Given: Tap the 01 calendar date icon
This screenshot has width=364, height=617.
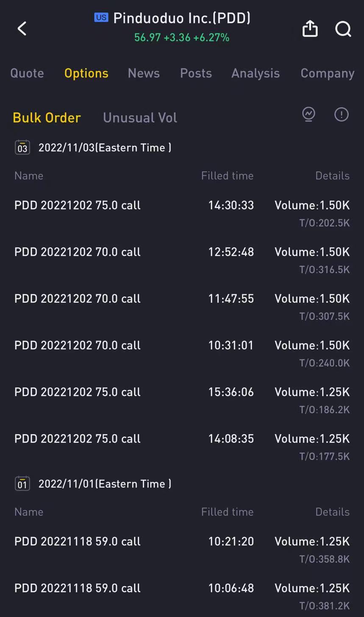Looking at the screenshot, I should coord(22,484).
